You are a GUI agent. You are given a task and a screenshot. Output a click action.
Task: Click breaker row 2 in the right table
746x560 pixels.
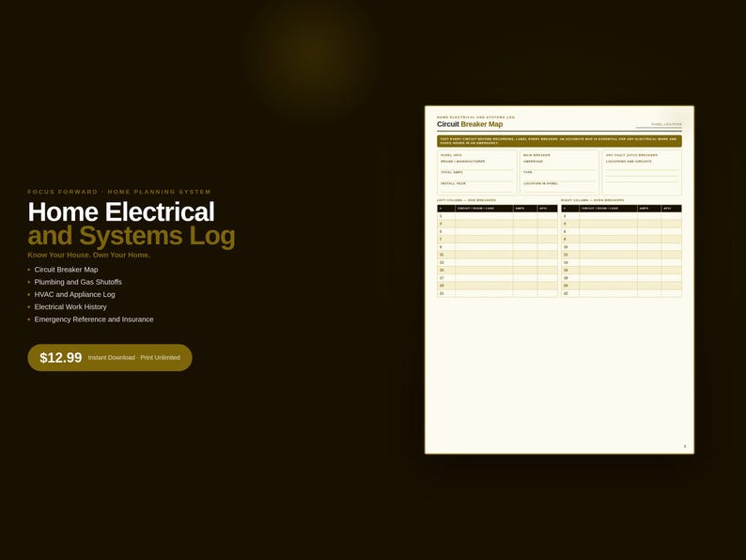click(x=621, y=216)
